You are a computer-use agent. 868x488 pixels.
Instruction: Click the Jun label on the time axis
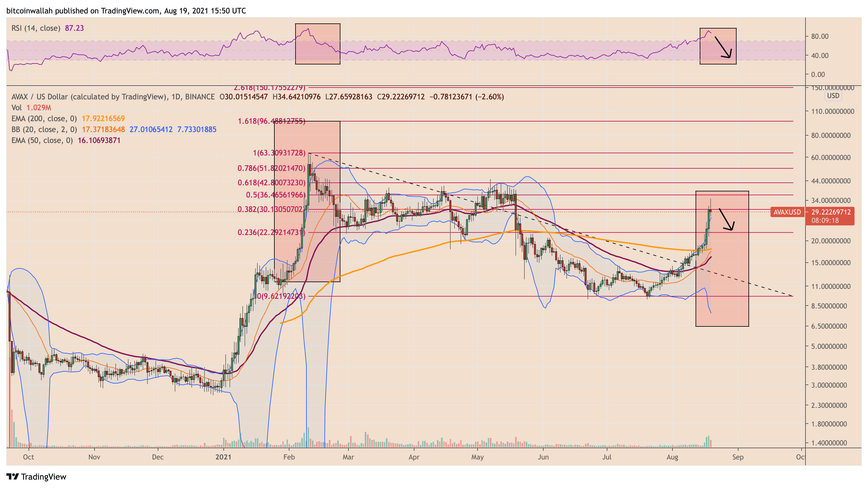543,457
